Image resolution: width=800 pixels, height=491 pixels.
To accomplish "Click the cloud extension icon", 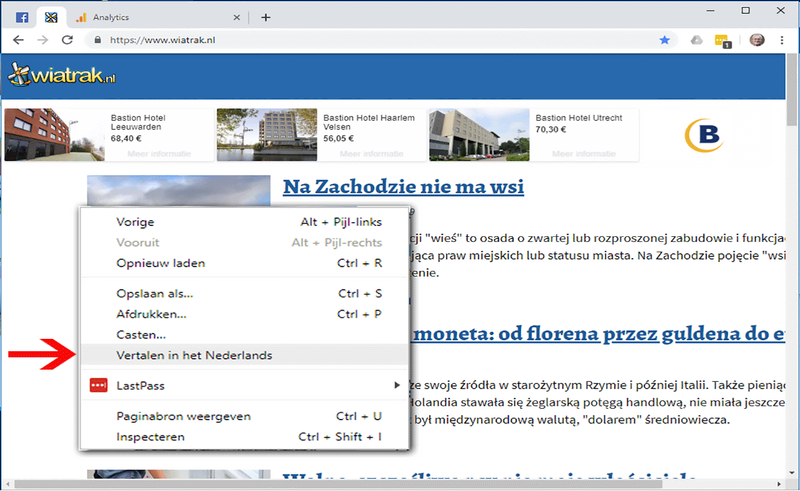I will point(696,40).
